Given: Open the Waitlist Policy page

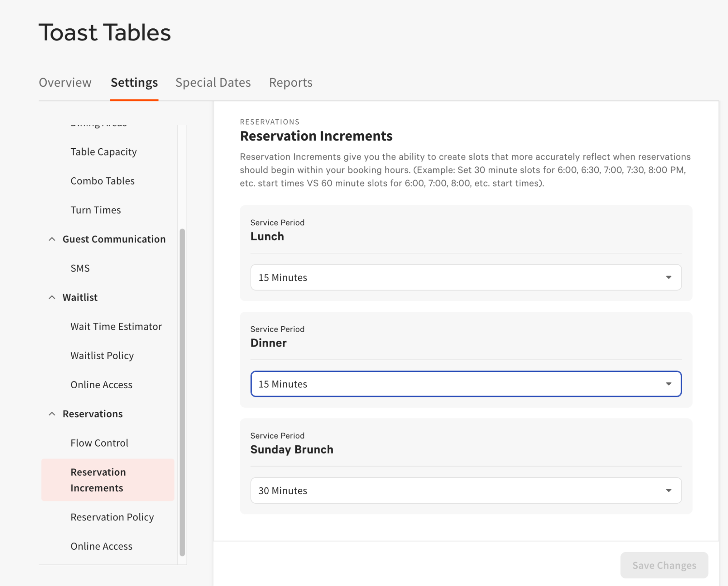Looking at the screenshot, I should [x=102, y=355].
